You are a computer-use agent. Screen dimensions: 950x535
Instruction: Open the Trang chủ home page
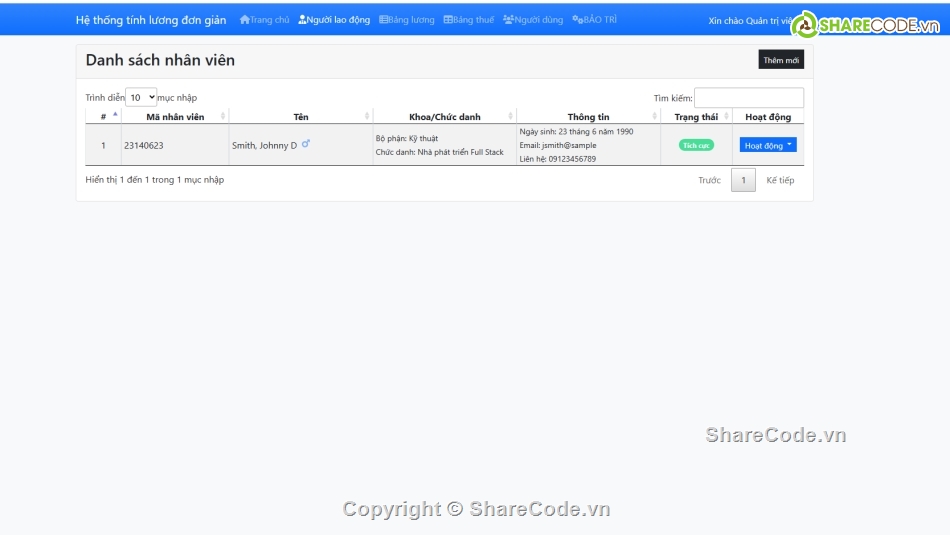coord(265,20)
